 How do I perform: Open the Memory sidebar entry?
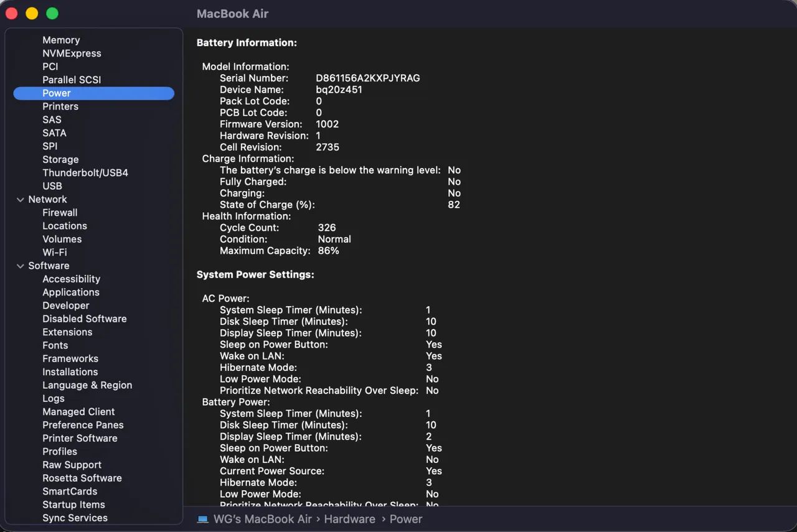[x=61, y=40]
